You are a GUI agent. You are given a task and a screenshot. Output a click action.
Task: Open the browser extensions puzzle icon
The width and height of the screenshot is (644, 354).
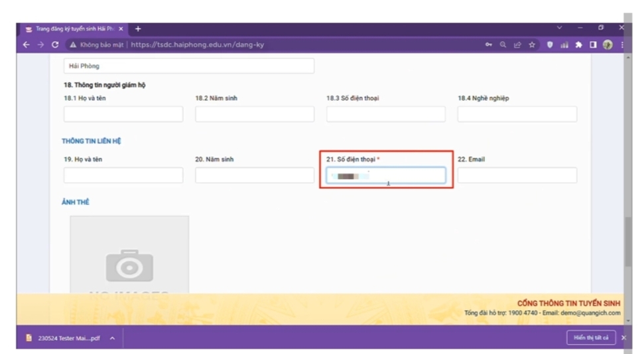[x=578, y=45]
